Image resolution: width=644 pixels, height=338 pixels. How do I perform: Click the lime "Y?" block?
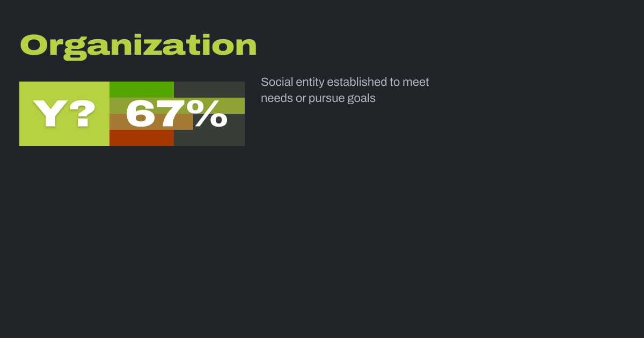coord(64,114)
